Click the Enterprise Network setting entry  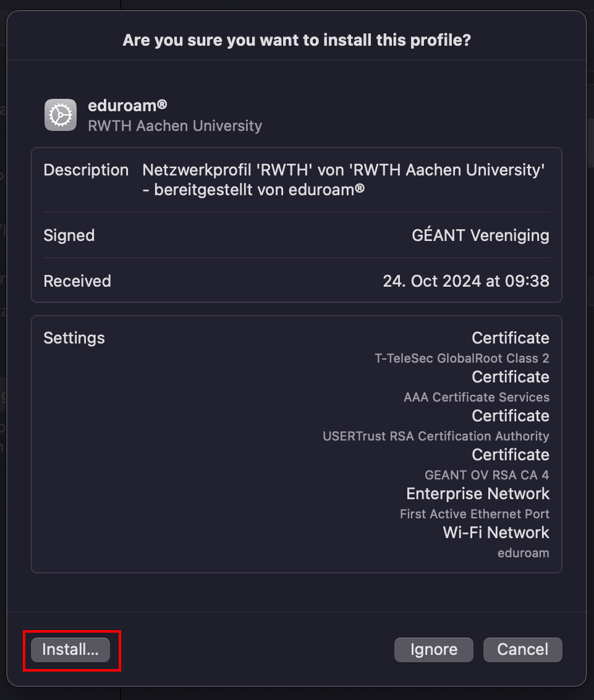(477, 493)
